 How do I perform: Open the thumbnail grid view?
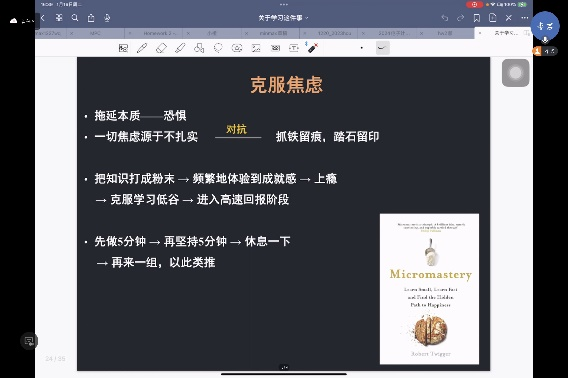[x=59, y=18]
